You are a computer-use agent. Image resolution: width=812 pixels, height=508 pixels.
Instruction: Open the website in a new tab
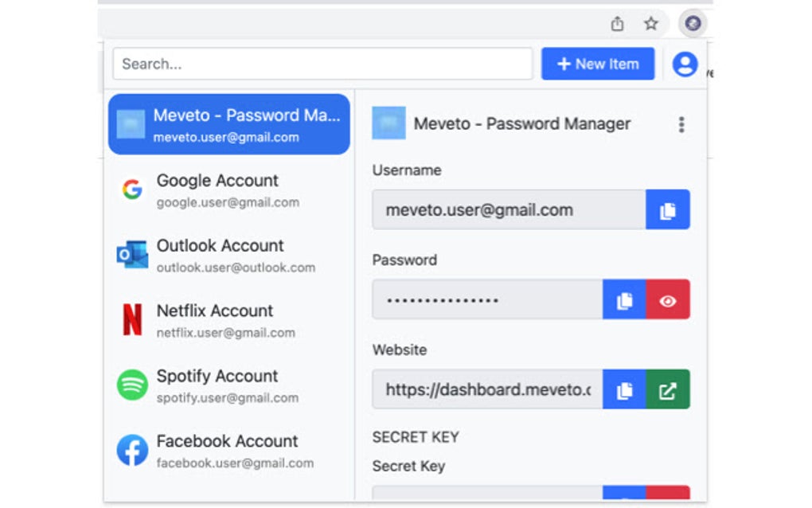(x=668, y=389)
